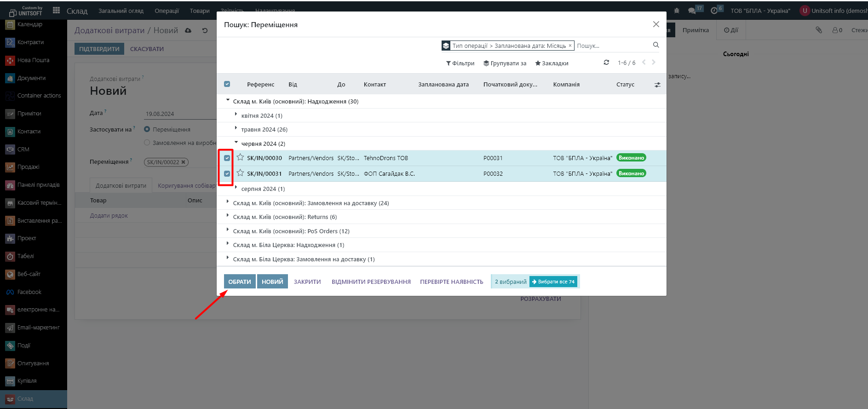Open the Нова Пошта sidebar app

33,60
